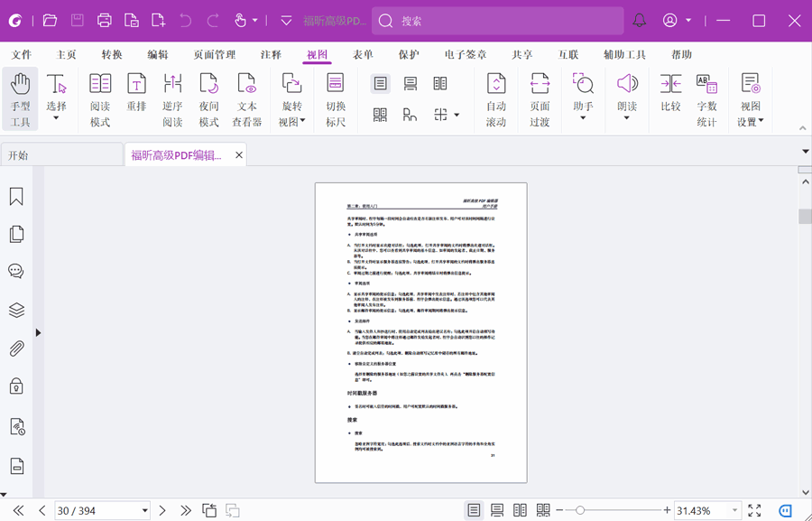812x521 pixels.
Task: Toggle Night mode (夜间模式)
Action: (208, 99)
